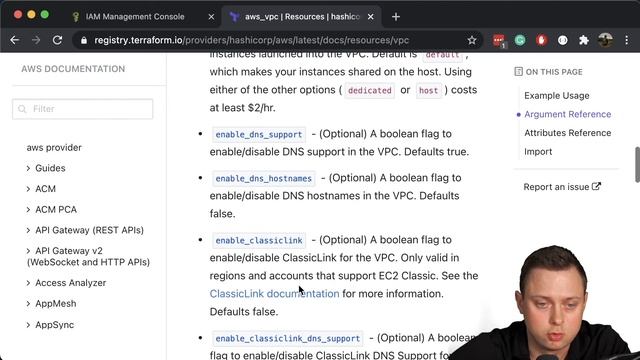Click the AWS DOCUMENTATION sidebar heading
Screen dimensions: 640x360
click(73, 69)
